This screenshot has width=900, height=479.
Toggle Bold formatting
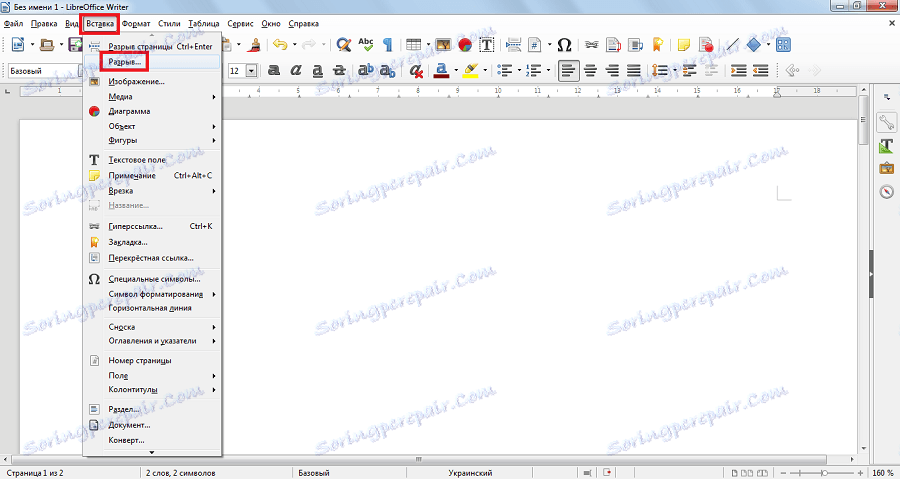274,71
